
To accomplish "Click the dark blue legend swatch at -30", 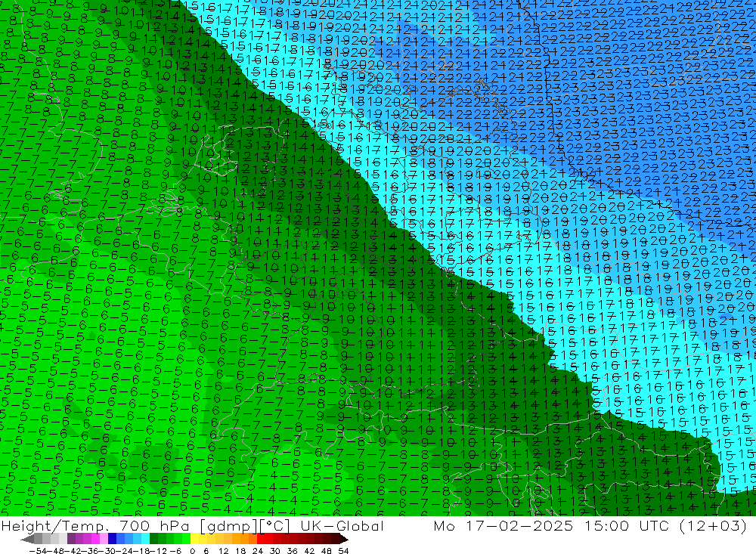I will pos(112,539).
